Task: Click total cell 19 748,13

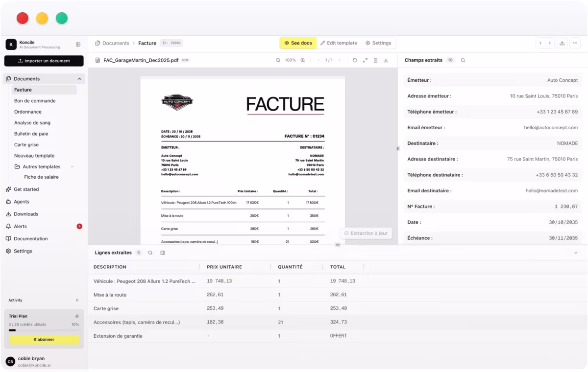Action: 343,281
